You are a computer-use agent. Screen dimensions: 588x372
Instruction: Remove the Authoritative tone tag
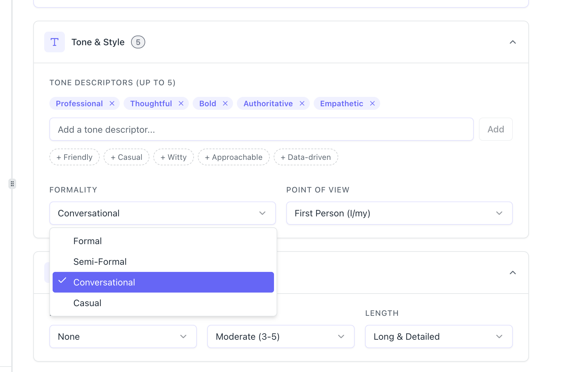[x=302, y=103]
